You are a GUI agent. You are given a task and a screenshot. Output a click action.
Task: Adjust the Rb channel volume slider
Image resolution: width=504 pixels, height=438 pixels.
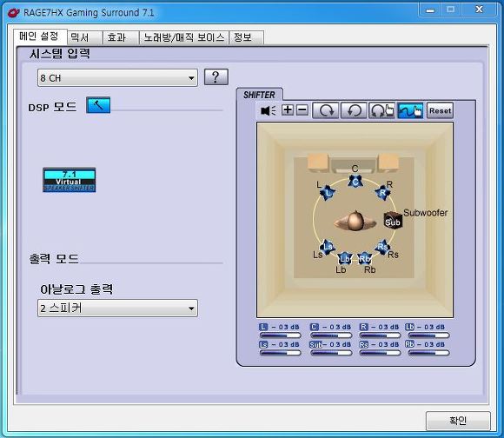pyautogui.click(x=428, y=353)
